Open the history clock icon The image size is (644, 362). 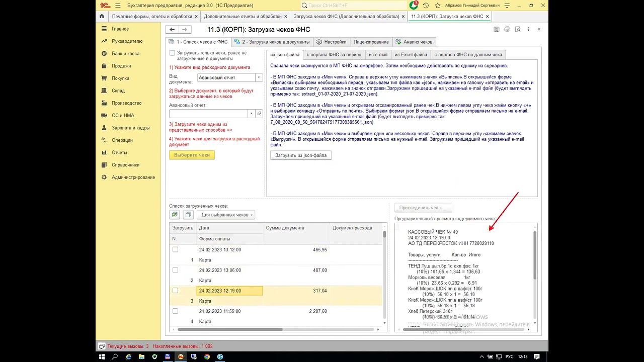pyautogui.click(x=426, y=5)
